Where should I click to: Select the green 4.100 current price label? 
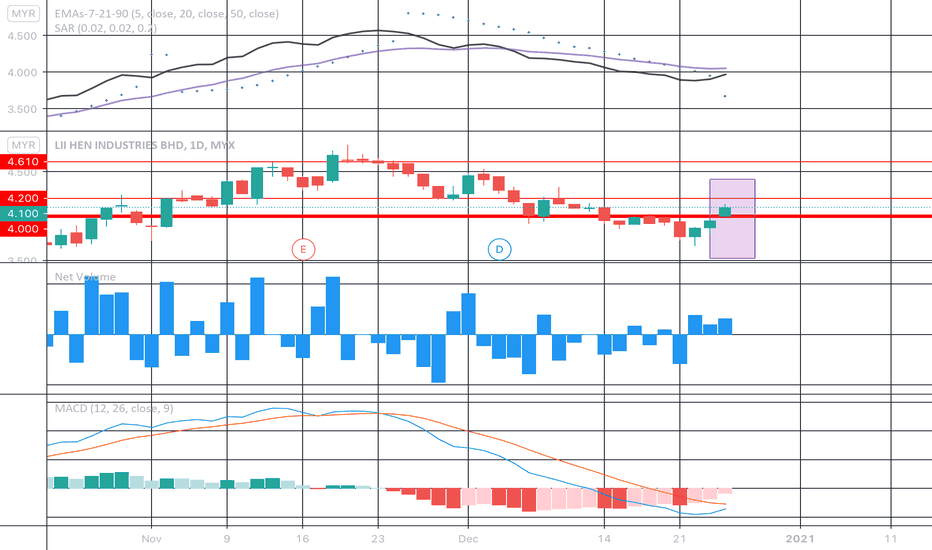(x=23, y=213)
